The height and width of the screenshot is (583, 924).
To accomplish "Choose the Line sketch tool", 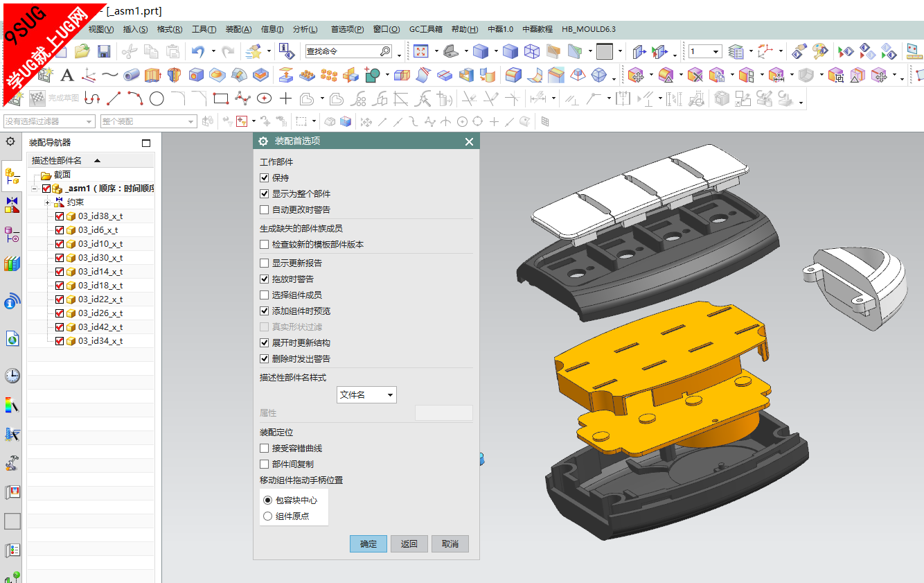I will (x=114, y=98).
